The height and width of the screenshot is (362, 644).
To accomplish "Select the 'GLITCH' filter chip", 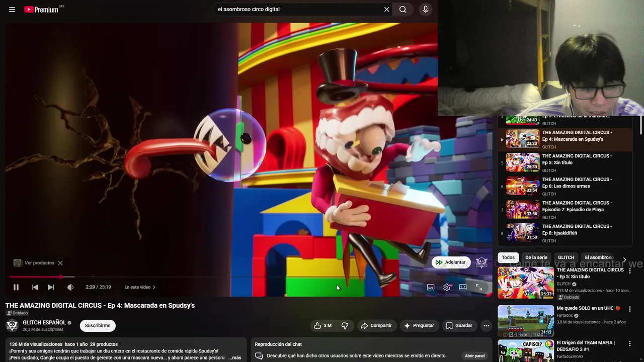I will coord(566,257).
